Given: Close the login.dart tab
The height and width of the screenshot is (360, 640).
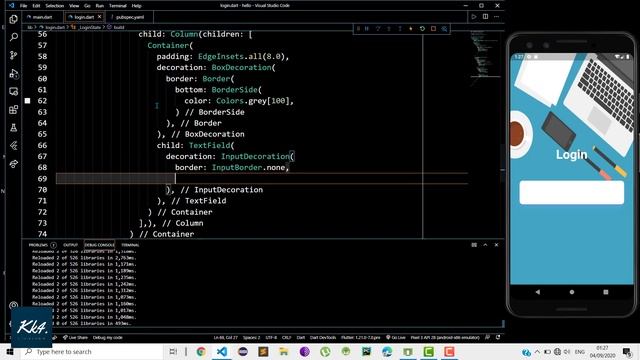Looking at the screenshot, I should coord(99,17).
